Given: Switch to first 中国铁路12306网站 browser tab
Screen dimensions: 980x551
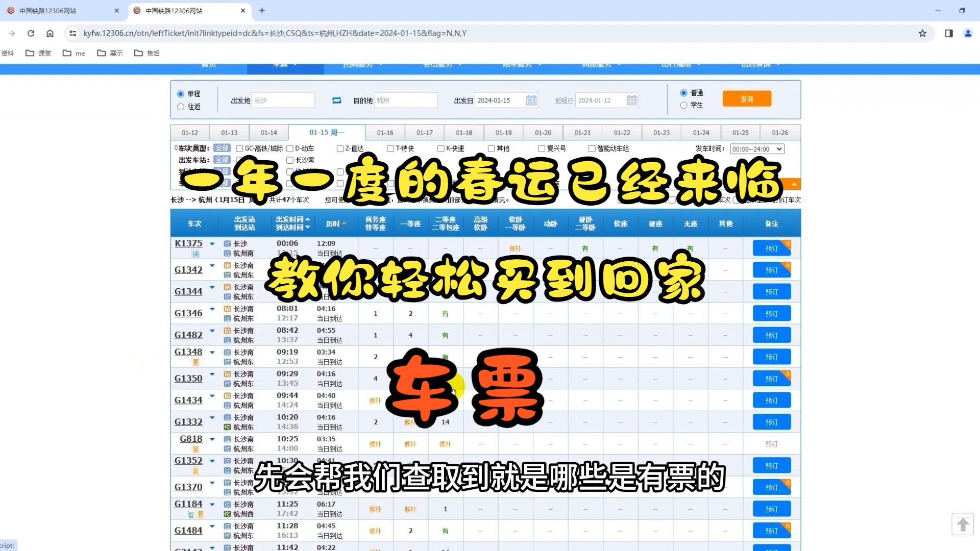Looking at the screenshot, I should point(62,10).
